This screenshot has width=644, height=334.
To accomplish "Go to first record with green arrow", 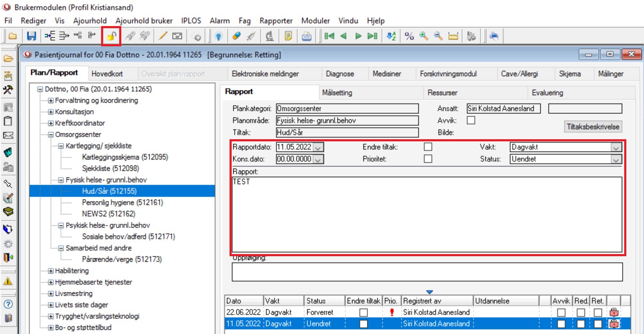I will tap(329, 36).
